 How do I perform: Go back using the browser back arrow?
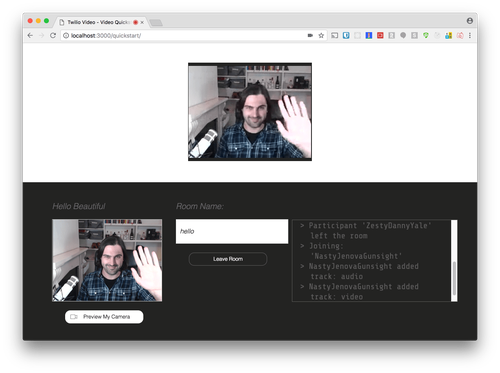(x=30, y=35)
